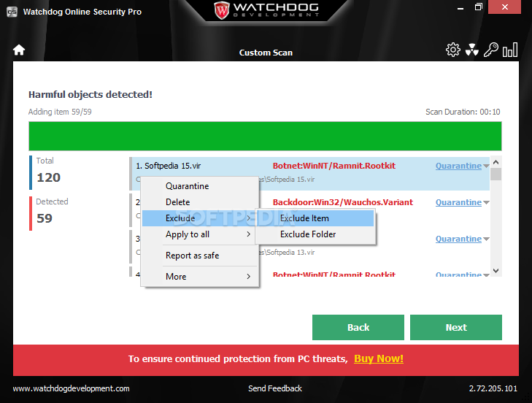Open action dropdown arrow for third item
This screenshot has width=532, height=403.
coord(486,239)
